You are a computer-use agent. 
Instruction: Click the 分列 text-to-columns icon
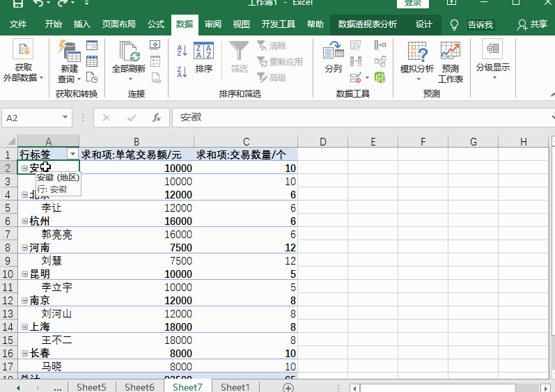click(x=333, y=57)
